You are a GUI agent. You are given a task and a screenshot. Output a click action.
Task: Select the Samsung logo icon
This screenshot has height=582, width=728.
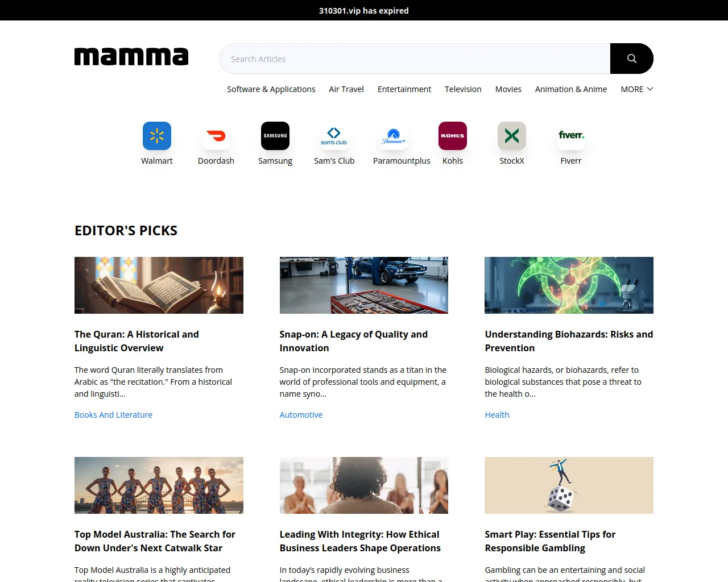pos(275,136)
